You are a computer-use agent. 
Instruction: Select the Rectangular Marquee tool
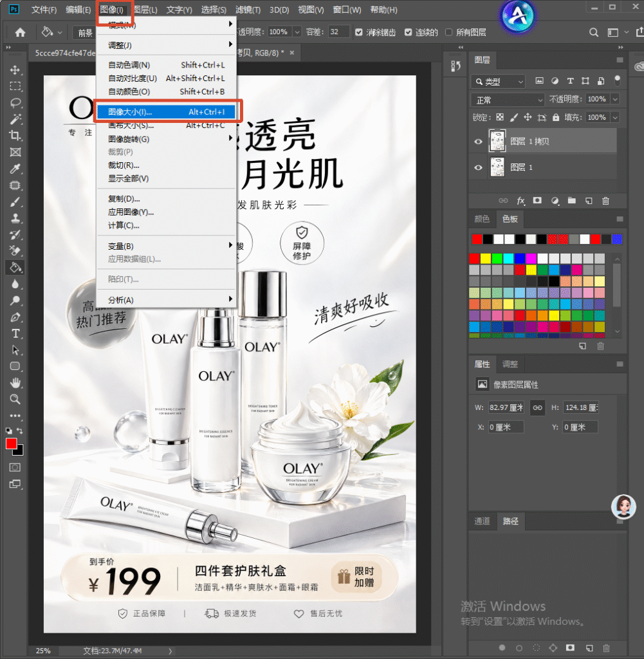coord(15,86)
